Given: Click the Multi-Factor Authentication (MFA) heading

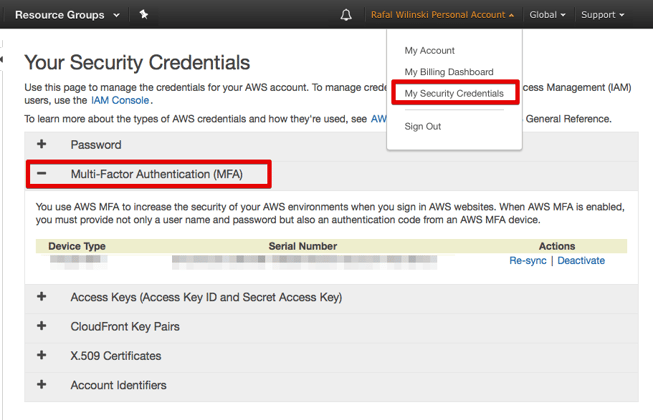Looking at the screenshot, I should [x=156, y=174].
